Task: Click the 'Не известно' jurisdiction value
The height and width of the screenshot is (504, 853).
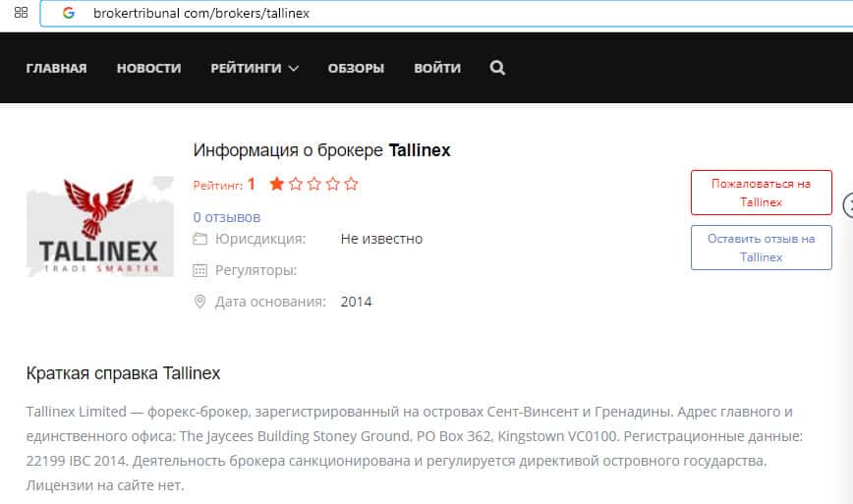Action: coord(381,239)
